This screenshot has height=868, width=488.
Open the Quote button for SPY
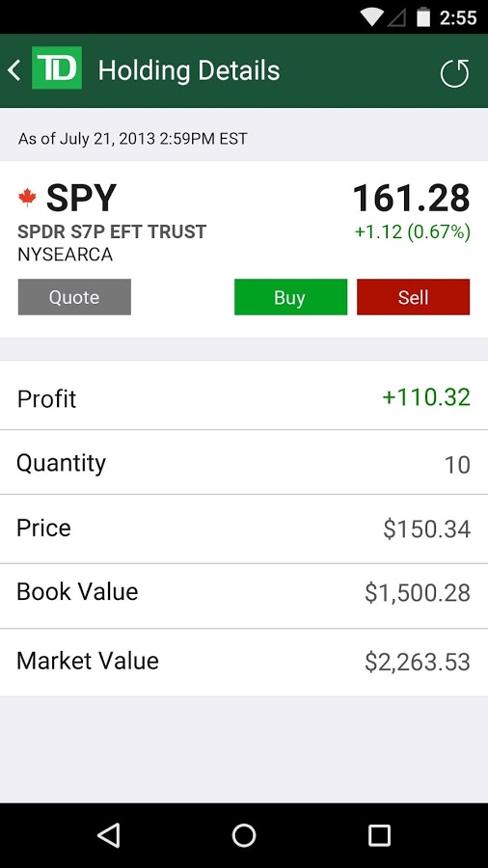74,297
